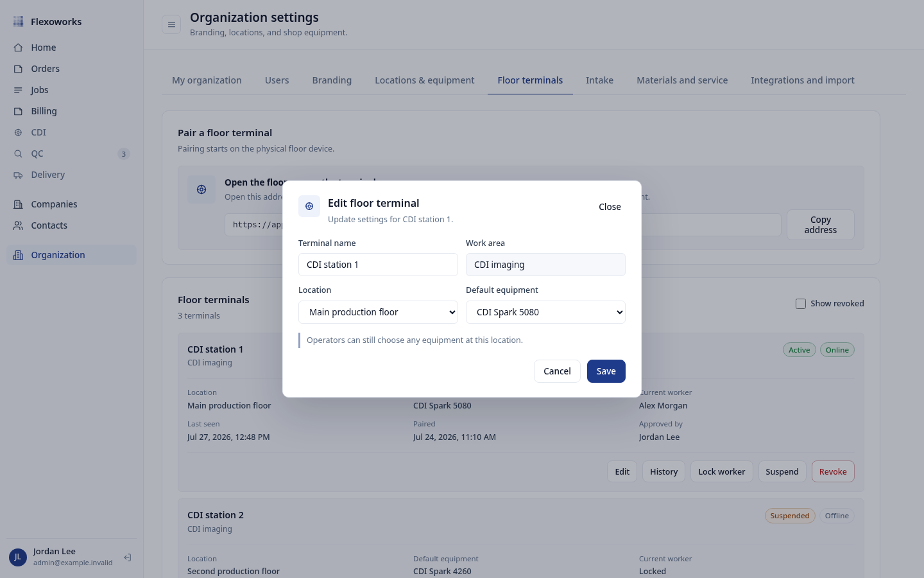This screenshot has width=924, height=578.
Task: Click the Offline badge on CDI station 2
Action: (x=837, y=516)
